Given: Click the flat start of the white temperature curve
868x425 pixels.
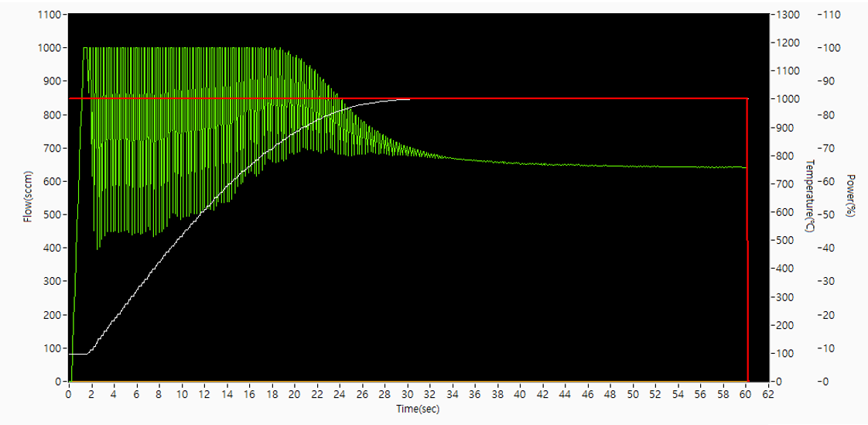Looking at the screenshot, I should point(77,354).
